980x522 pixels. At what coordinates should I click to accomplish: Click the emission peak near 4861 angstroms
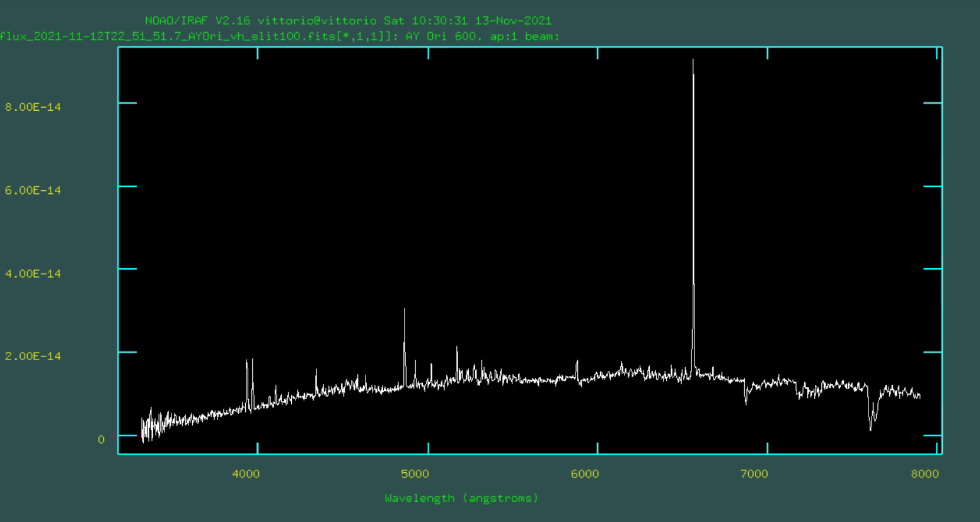(x=405, y=346)
